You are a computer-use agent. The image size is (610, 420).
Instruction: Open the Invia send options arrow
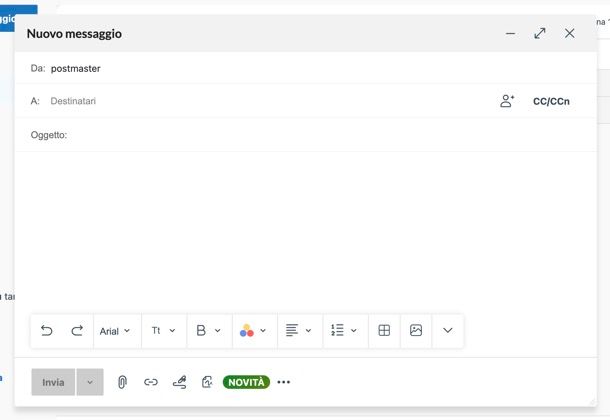coord(90,382)
